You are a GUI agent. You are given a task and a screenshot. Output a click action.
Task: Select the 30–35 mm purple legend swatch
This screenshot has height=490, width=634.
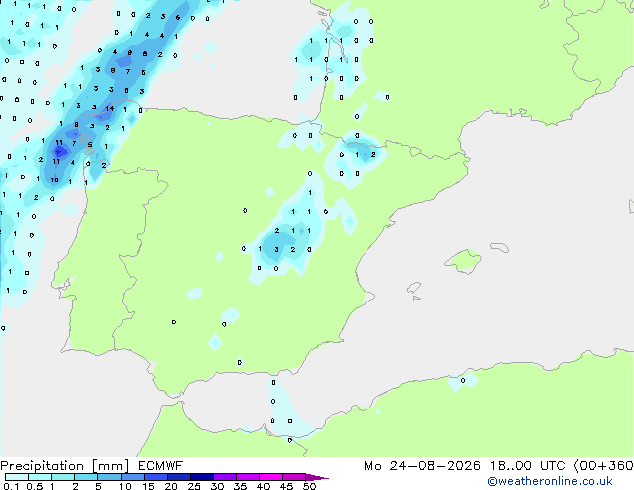click(x=225, y=477)
